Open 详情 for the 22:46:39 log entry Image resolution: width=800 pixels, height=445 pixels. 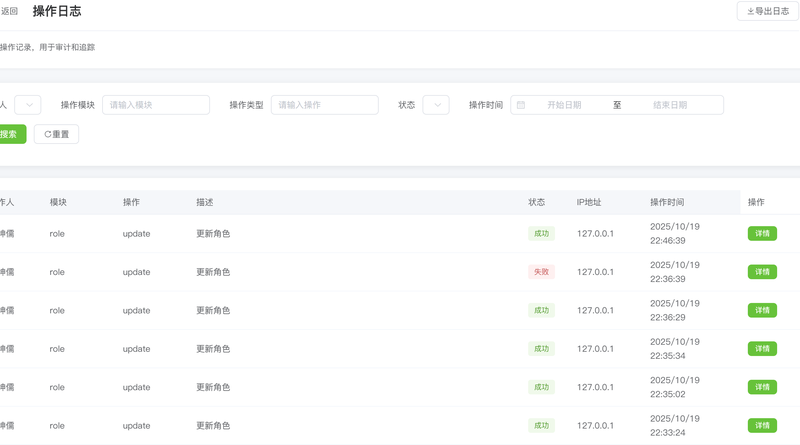762,234
